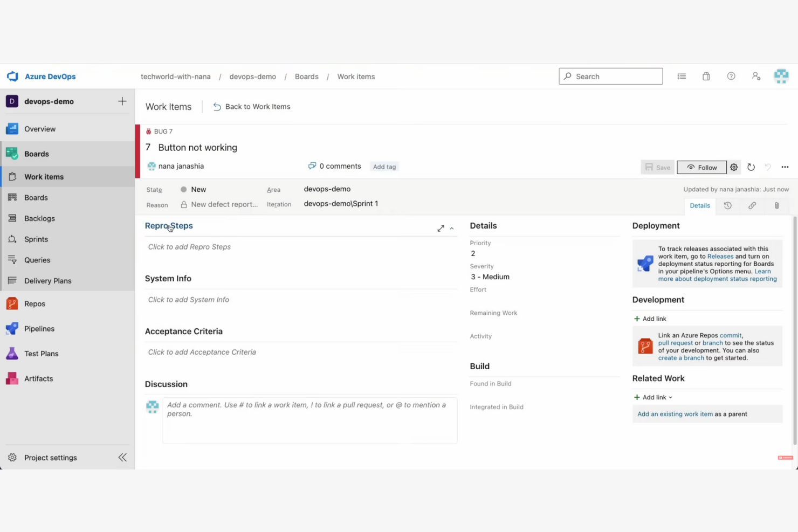Add an existing work item as parent
Image resolution: width=798 pixels, height=532 pixels.
pos(675,414)
